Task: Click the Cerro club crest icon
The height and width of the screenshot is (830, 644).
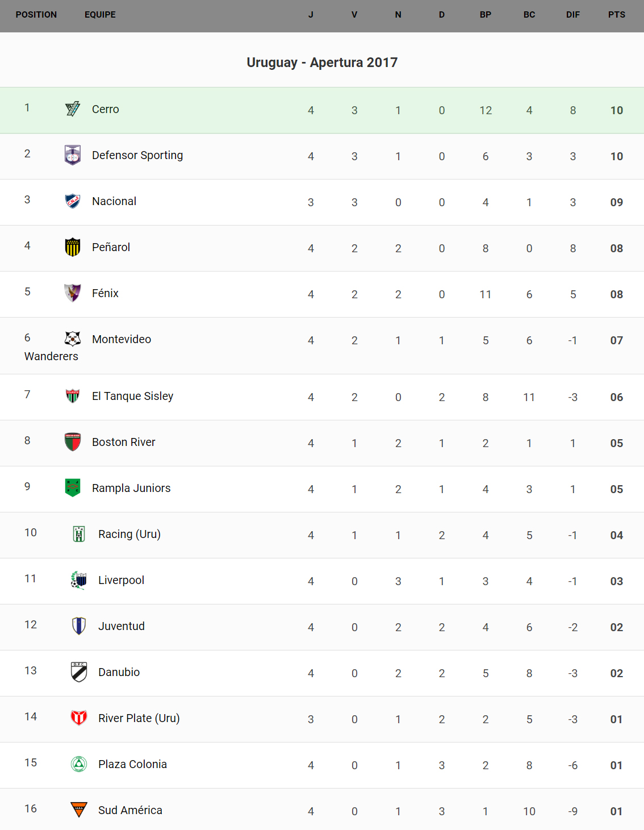Action: [73, 109]
